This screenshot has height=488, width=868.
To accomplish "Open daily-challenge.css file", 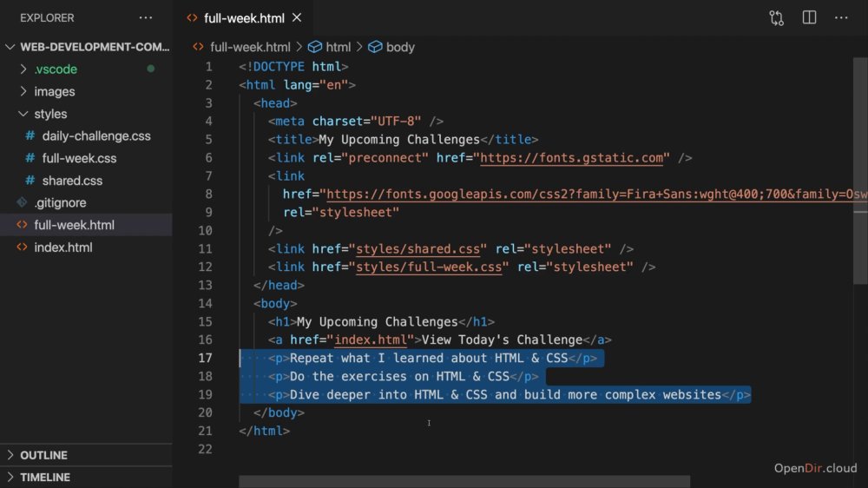I will click(96, 135).
